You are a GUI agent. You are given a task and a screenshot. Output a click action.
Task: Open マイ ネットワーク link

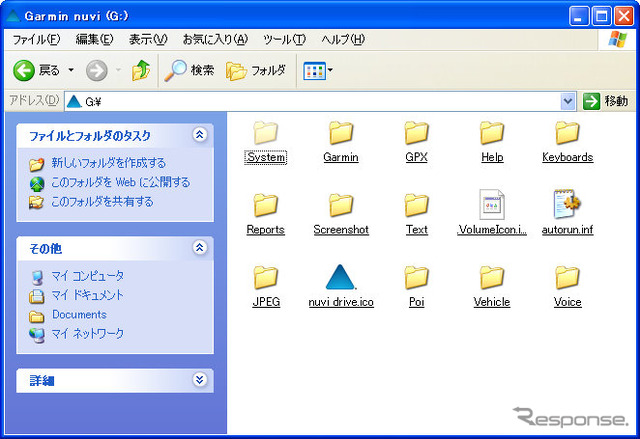click(x=87, y=334)
